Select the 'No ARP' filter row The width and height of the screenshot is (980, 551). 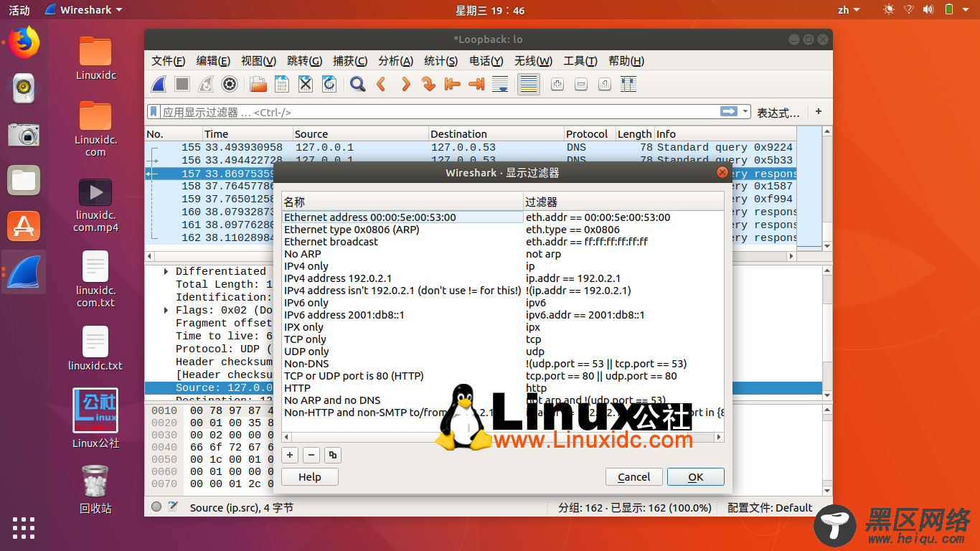coord(503,254)
